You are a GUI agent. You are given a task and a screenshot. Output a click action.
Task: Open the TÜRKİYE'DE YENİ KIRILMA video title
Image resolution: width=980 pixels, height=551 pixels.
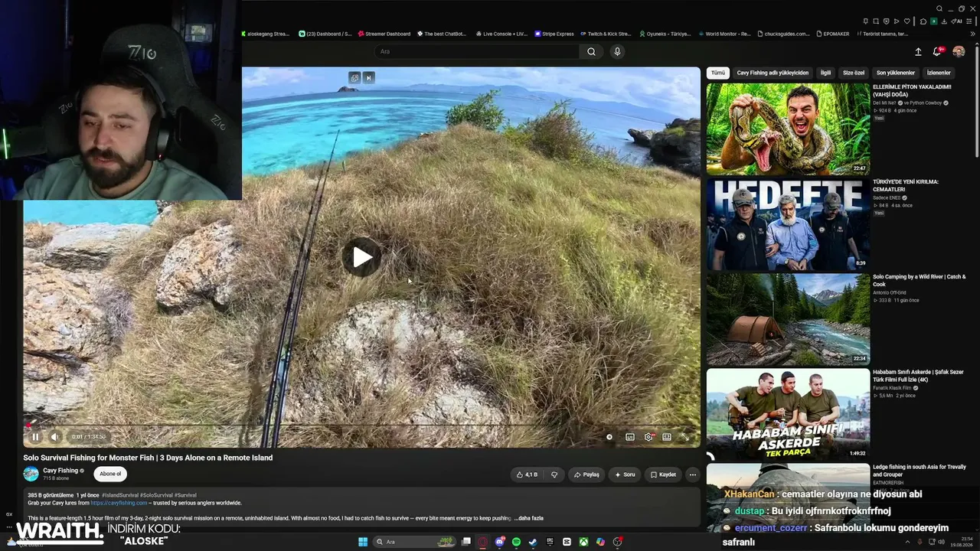point(906,186)
